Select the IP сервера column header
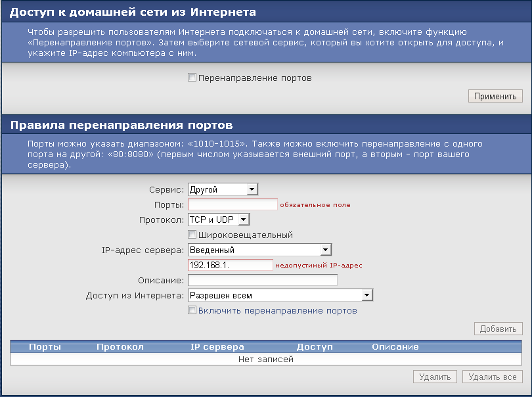 pos(217,346)
